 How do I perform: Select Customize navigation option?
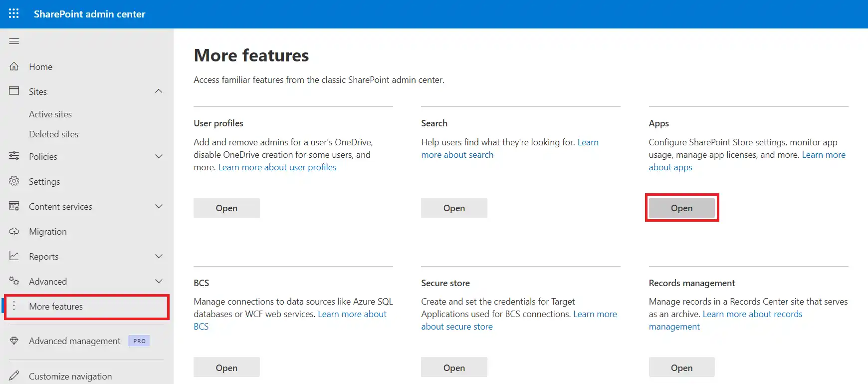coord(70,377)
